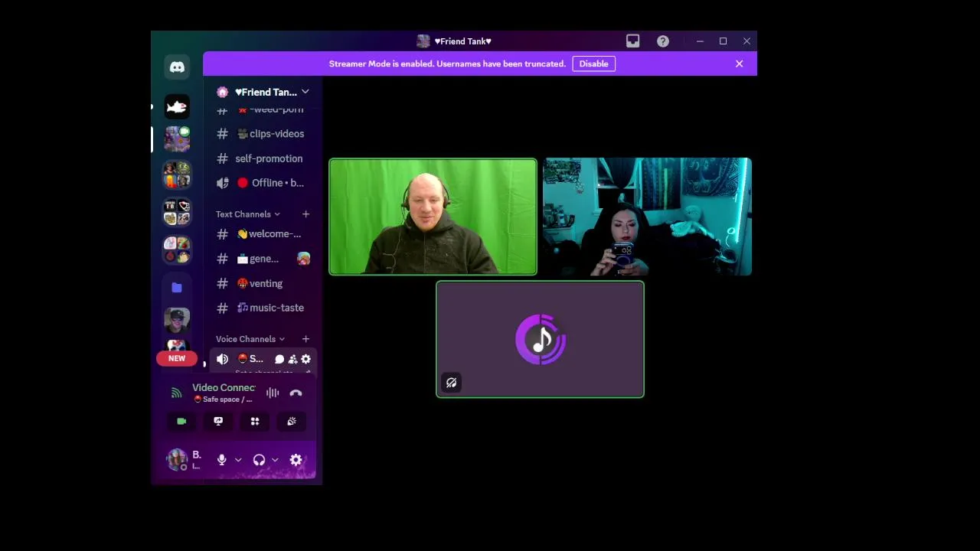This screenshot has height=551, width=980.
Task: Open the four-avatar folder with the white heart icon
Action: coord(177,211)
